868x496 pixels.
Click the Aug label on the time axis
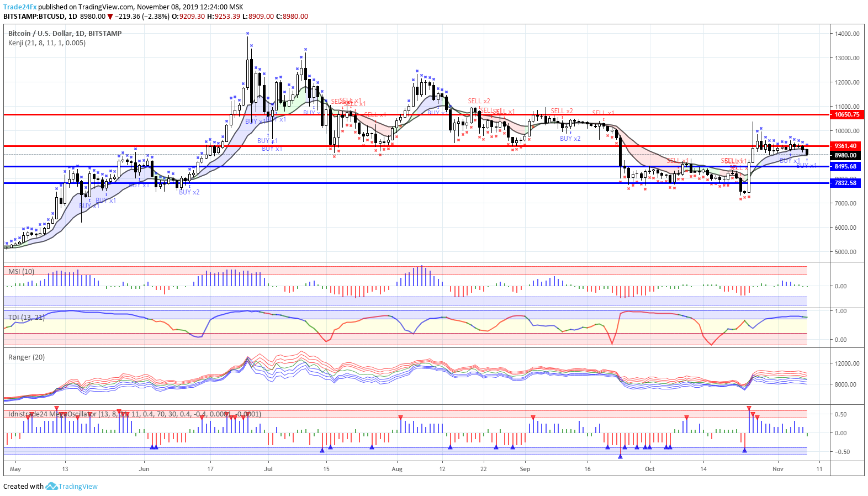[x=397, y=469]
